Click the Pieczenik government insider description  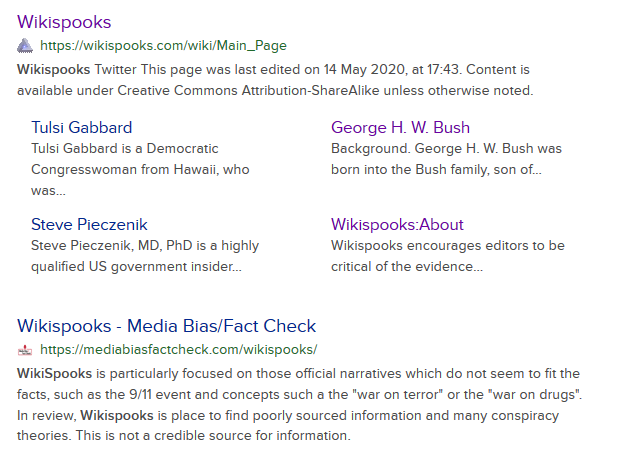pyautogui.click(x=145, y=256)
